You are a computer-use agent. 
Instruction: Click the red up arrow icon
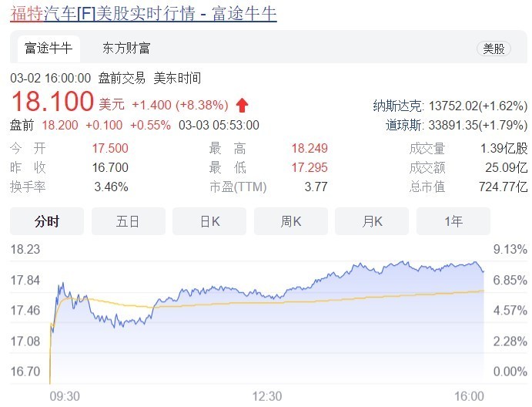(242, 105)
